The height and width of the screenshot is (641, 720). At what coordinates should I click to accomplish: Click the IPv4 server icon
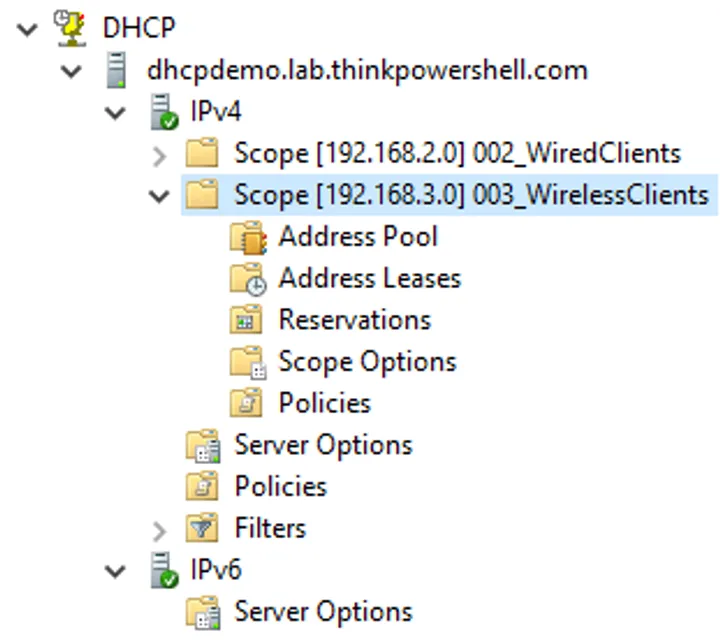pyautogui.click(x=161, y=112)
